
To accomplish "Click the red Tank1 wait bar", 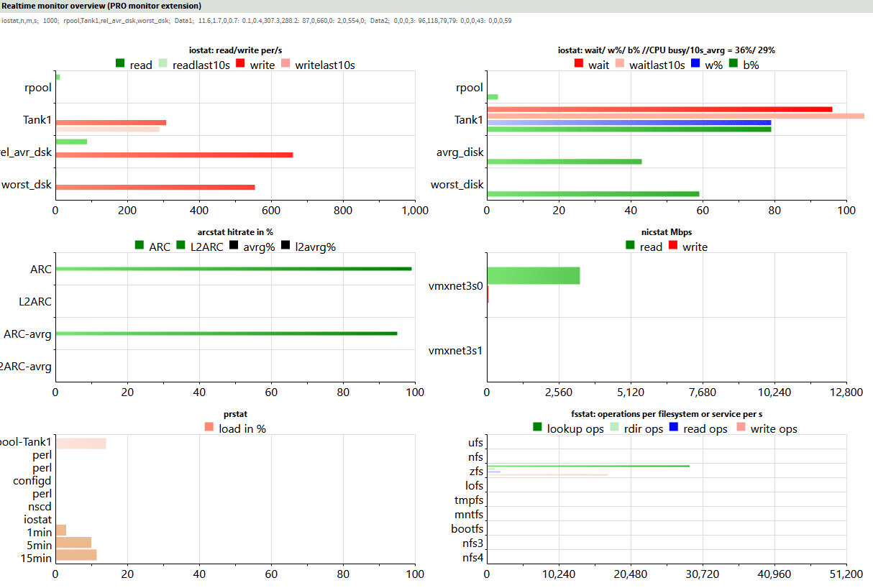I will [x=659, y=109].
